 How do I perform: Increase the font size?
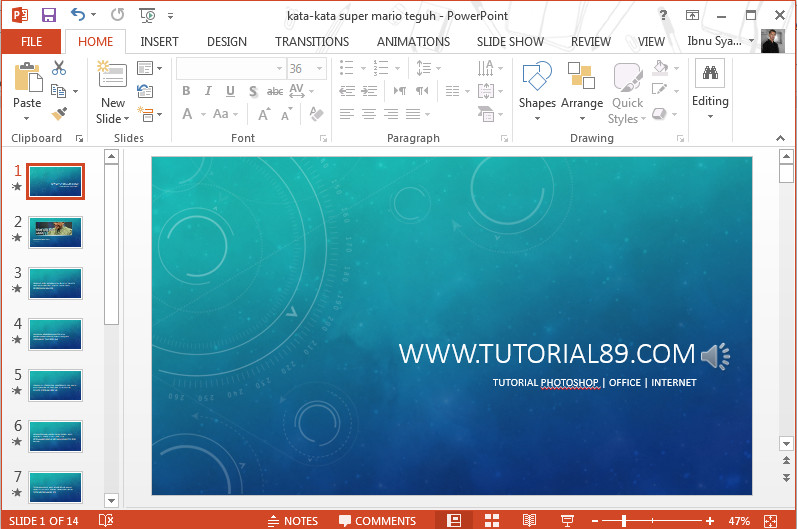[x=264, y=114]
